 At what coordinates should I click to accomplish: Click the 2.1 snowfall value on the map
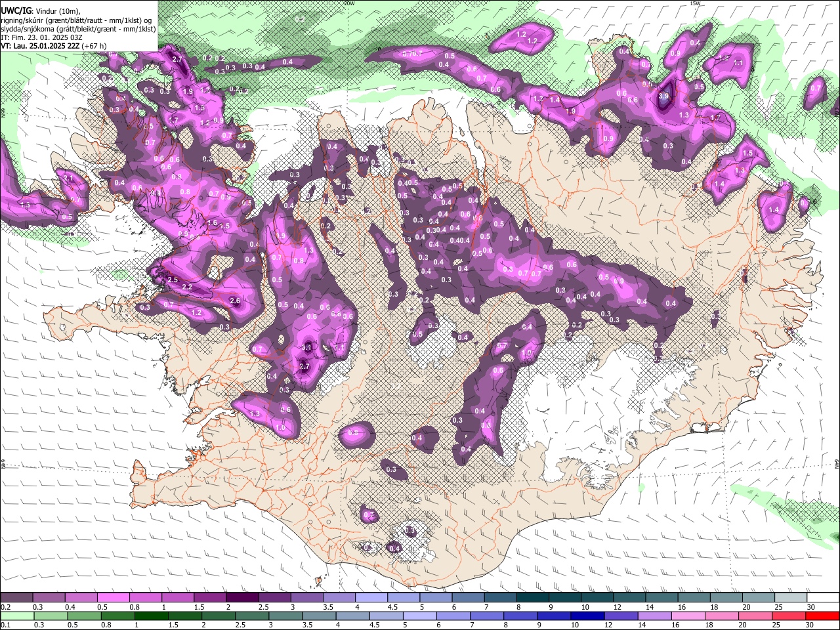pyautogui.click(x=68, y=178)
